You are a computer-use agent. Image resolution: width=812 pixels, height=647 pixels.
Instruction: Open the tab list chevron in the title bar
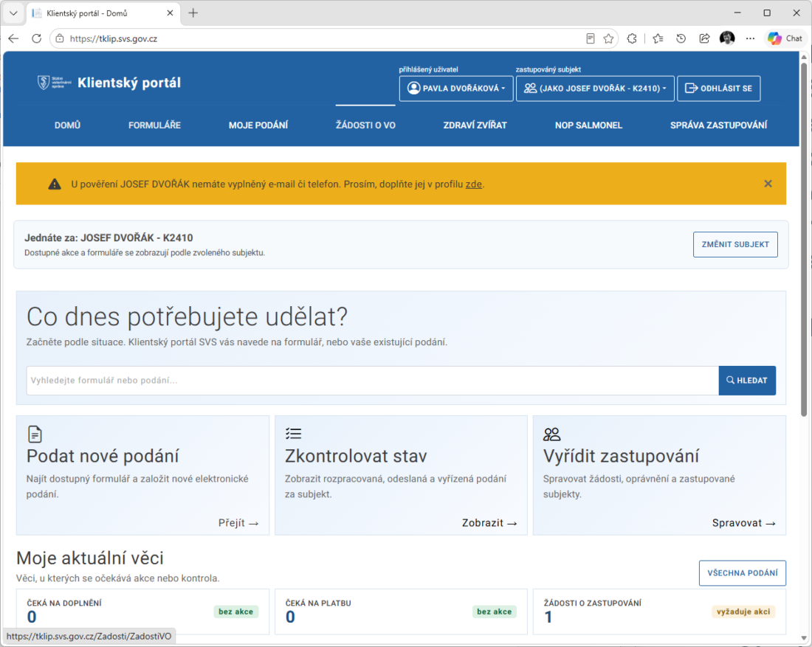pyautogui.click(x=13, y=13)
